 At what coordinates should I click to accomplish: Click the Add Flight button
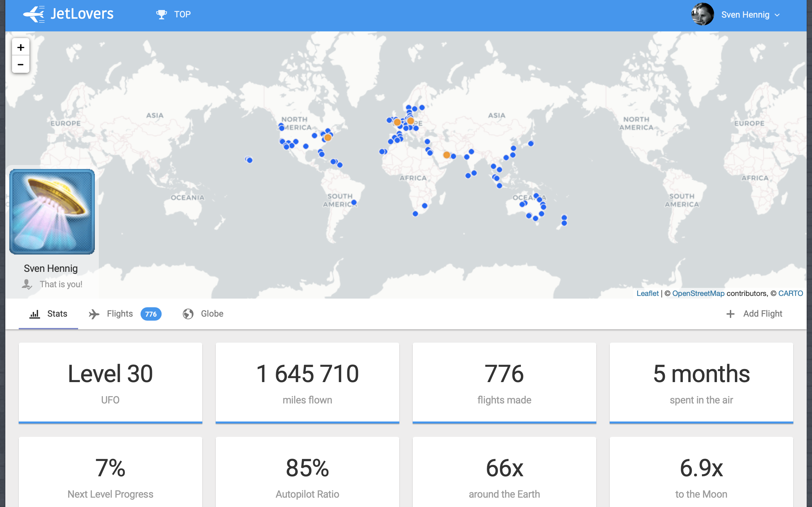(762, 314)
